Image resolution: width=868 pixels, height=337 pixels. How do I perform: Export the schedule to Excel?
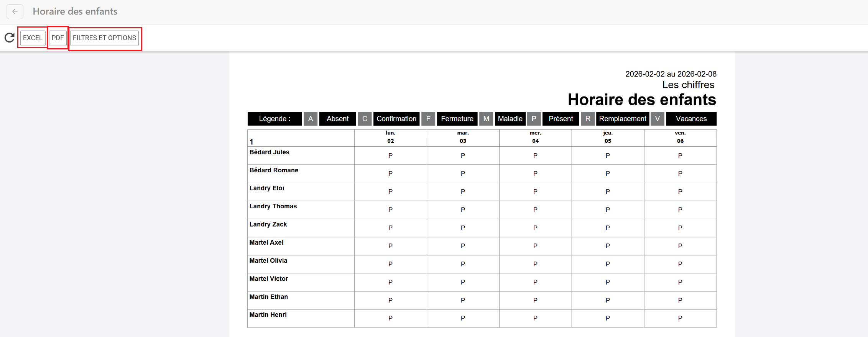click(x=33, y=38)
